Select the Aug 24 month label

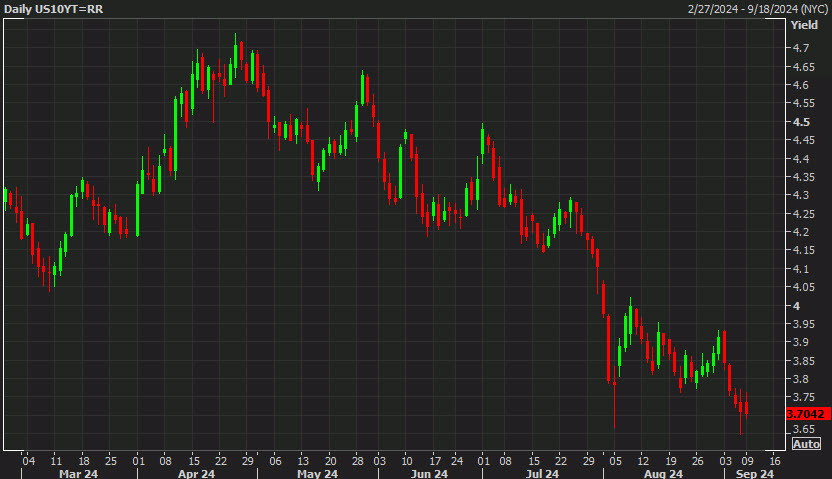click(662, 473)
